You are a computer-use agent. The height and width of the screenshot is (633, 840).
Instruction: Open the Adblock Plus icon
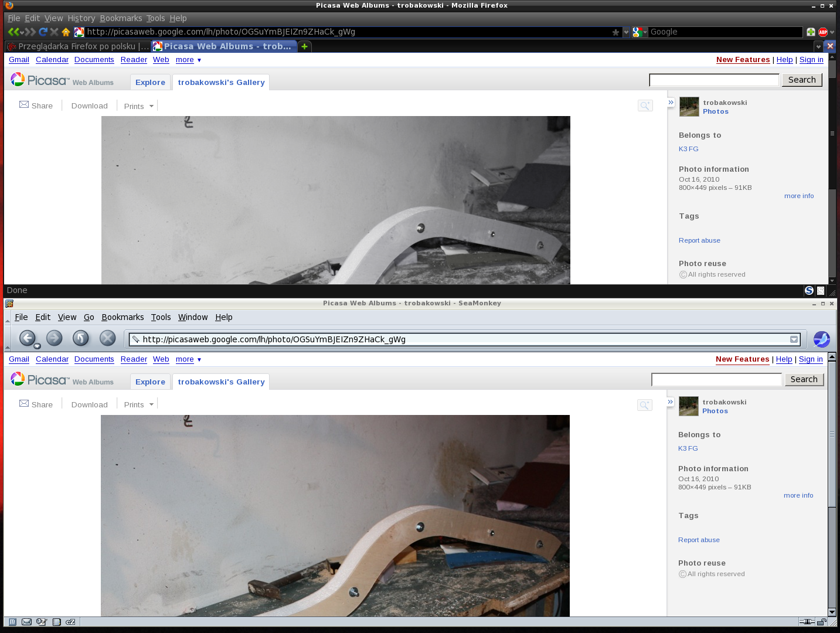[823, 32]
